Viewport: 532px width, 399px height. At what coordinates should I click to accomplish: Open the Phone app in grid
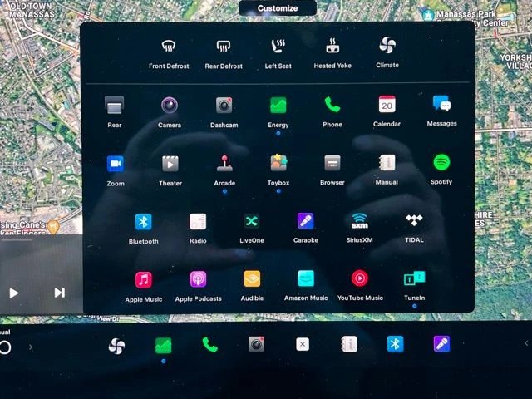[x=332, y=111]
